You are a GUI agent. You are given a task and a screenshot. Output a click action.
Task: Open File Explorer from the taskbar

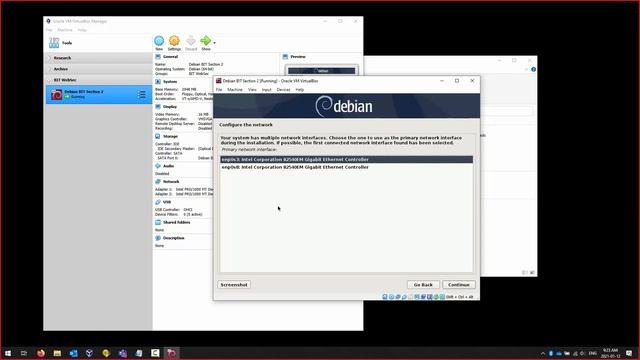(x=57, y=353)
